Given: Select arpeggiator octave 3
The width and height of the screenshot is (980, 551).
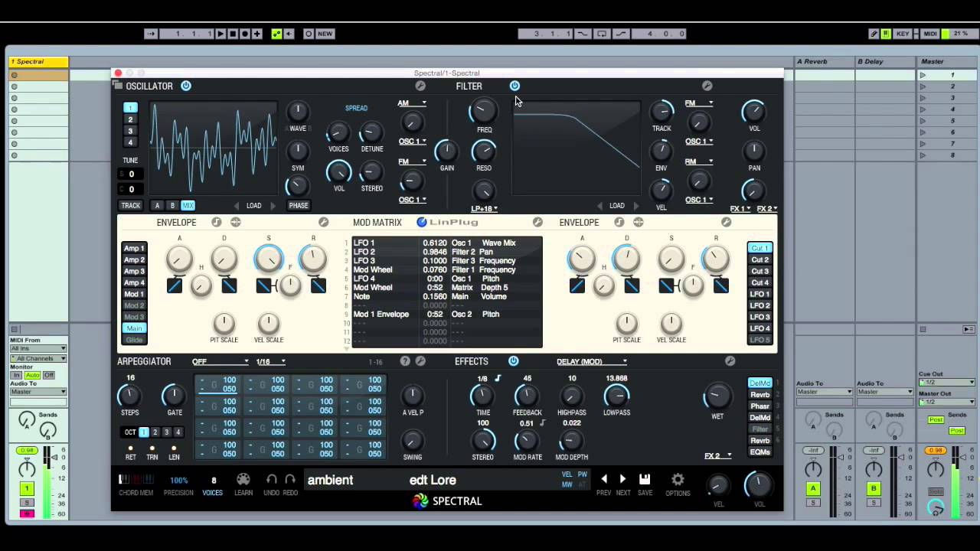Looking at the screenshot, I should tap(166, 432).
